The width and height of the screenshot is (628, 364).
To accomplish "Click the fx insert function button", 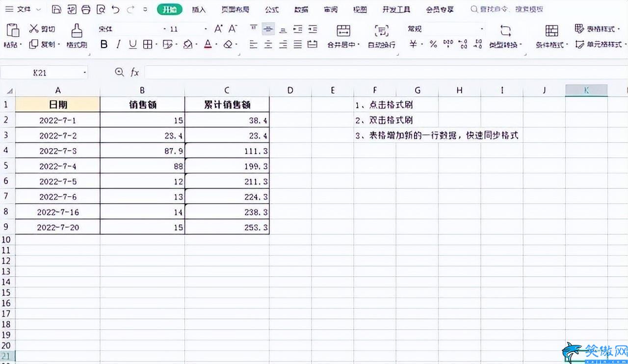I will [135, 73].
